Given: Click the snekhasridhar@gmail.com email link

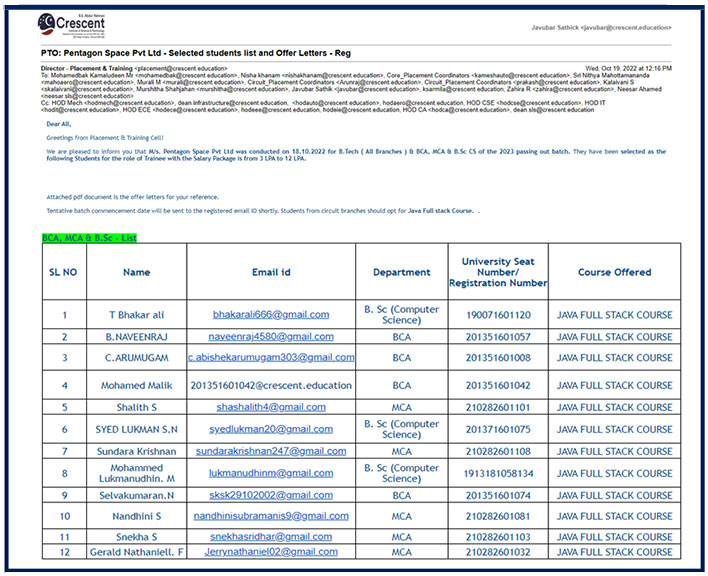Looking at the screenshot, I should pos(270,537).
